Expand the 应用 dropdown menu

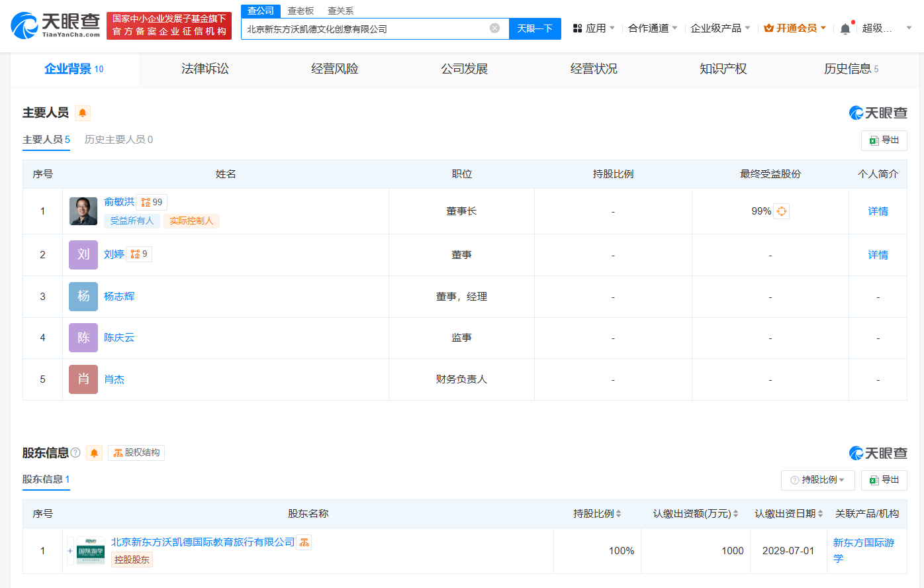pos(594,28)
